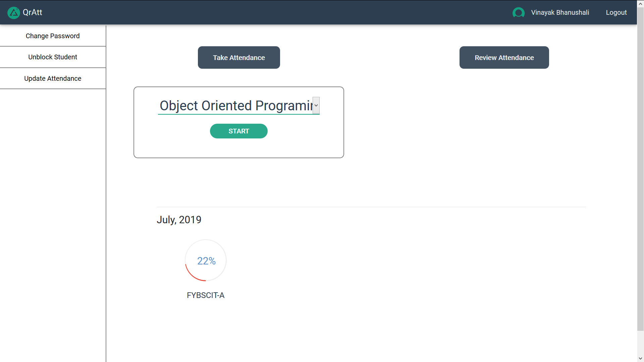The height and width of the screenshot is (362, 644).
Task: Click the scrollbar track below the thumb
Action: click(640, 344)
